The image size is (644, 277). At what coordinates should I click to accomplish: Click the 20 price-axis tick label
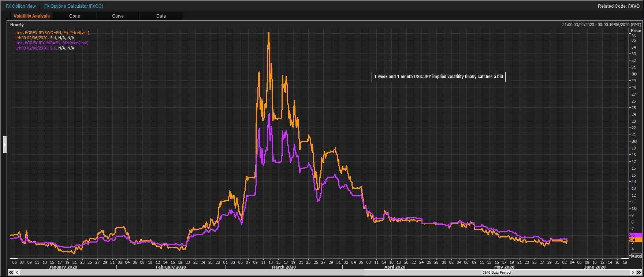634,141
